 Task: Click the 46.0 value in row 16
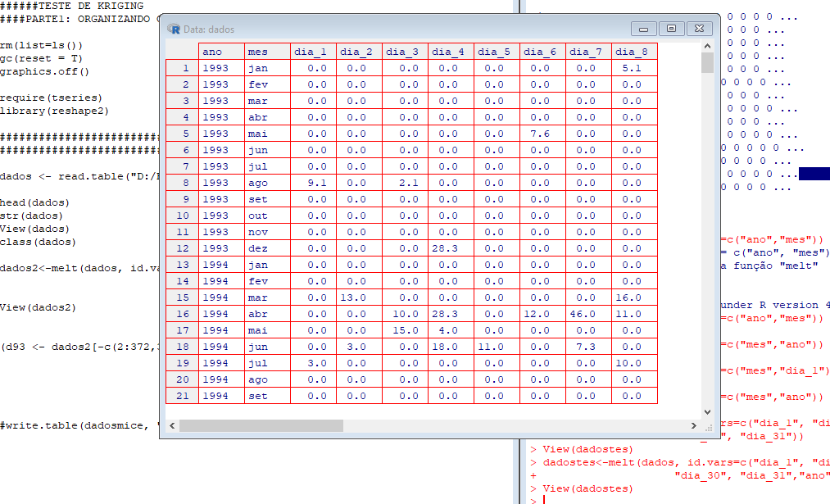coord(588,314)
